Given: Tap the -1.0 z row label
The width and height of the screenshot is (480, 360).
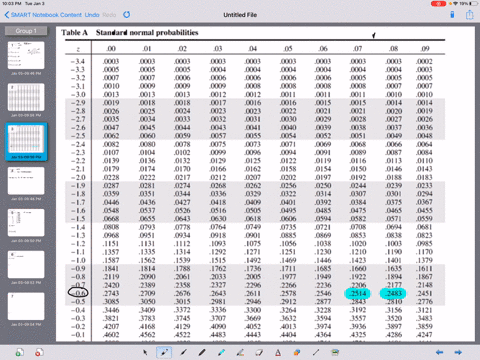Looking at the screenshot, I should point(78,260).
